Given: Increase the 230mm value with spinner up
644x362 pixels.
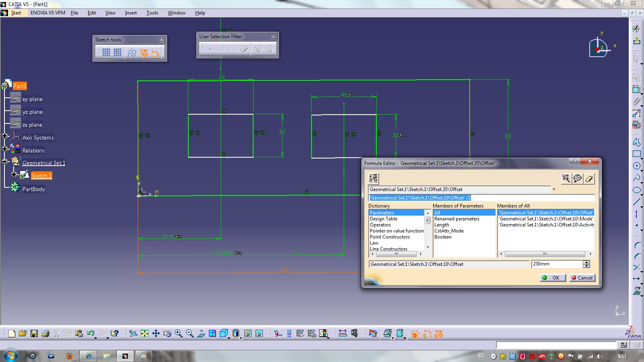Looking at the screenshot, I should (x=586, y=262).
